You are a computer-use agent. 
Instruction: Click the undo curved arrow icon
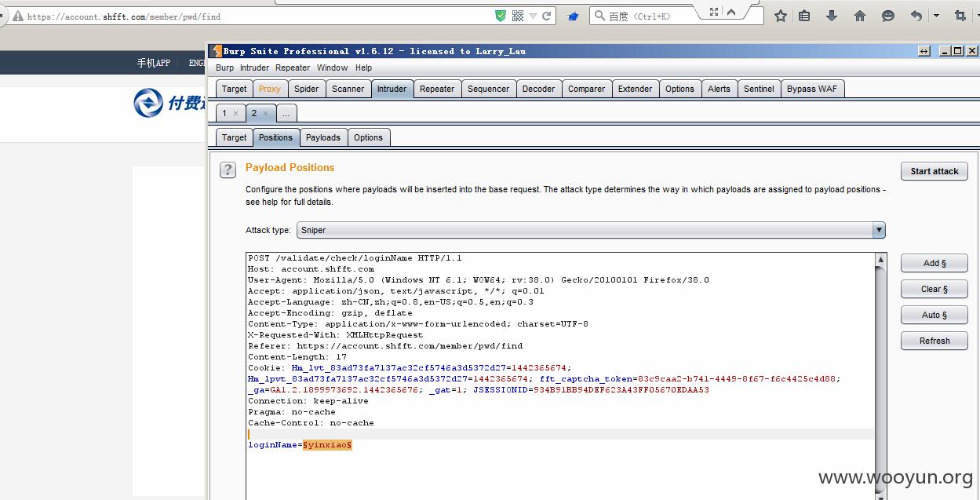916,16
